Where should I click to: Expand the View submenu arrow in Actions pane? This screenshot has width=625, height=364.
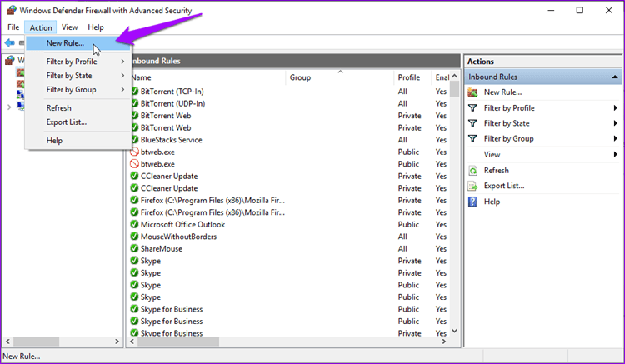coord(616,155)
